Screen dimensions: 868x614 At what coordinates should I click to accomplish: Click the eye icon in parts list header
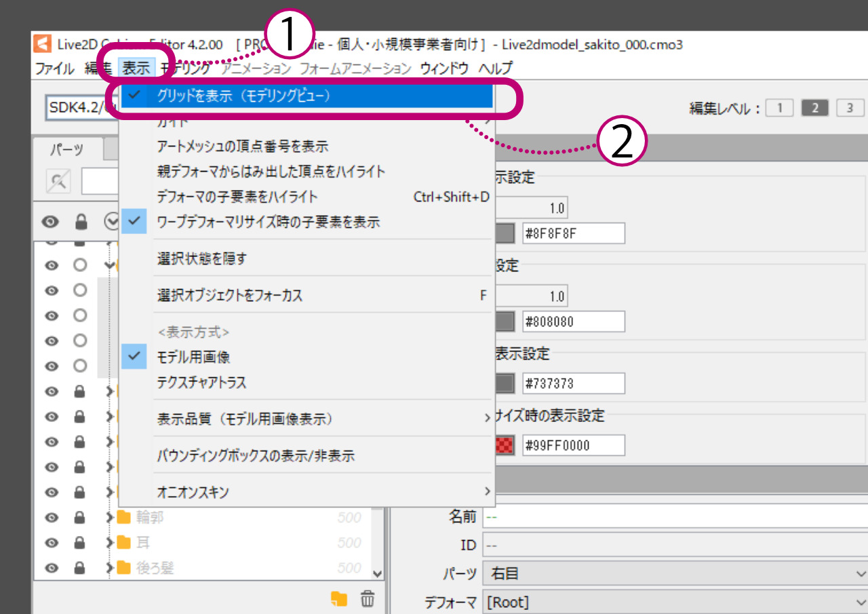point(51,221)
